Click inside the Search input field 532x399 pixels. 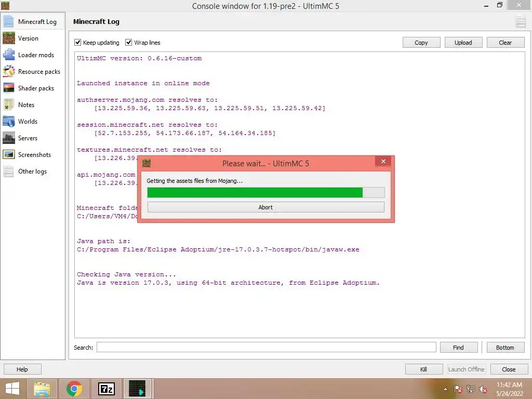click(267, 347)
